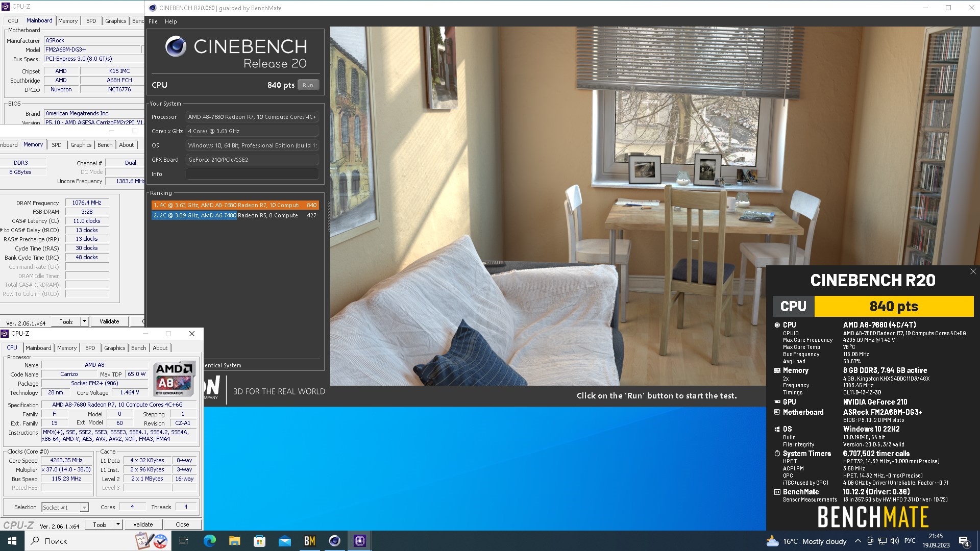Viewport: 980px width, 551px height.
Task: Select SPD tab in the top CPU-Z Mainboard window
Action: 91,21
